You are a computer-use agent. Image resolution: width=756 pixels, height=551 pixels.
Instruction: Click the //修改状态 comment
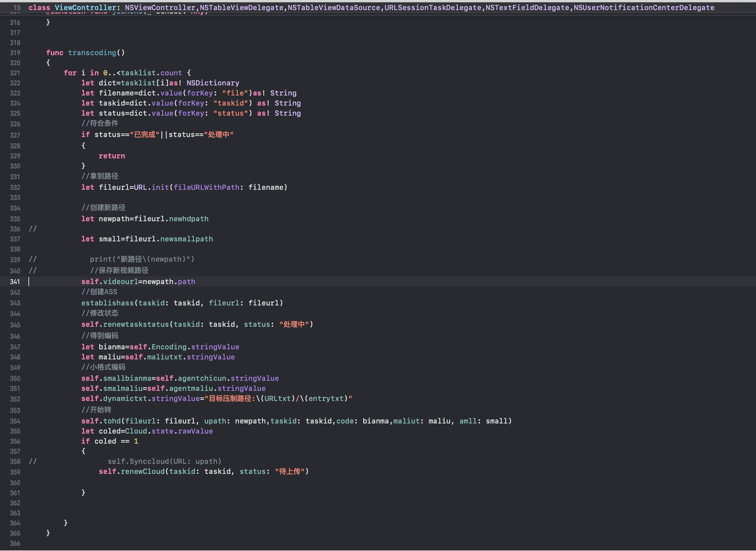[x=100, y=313]
